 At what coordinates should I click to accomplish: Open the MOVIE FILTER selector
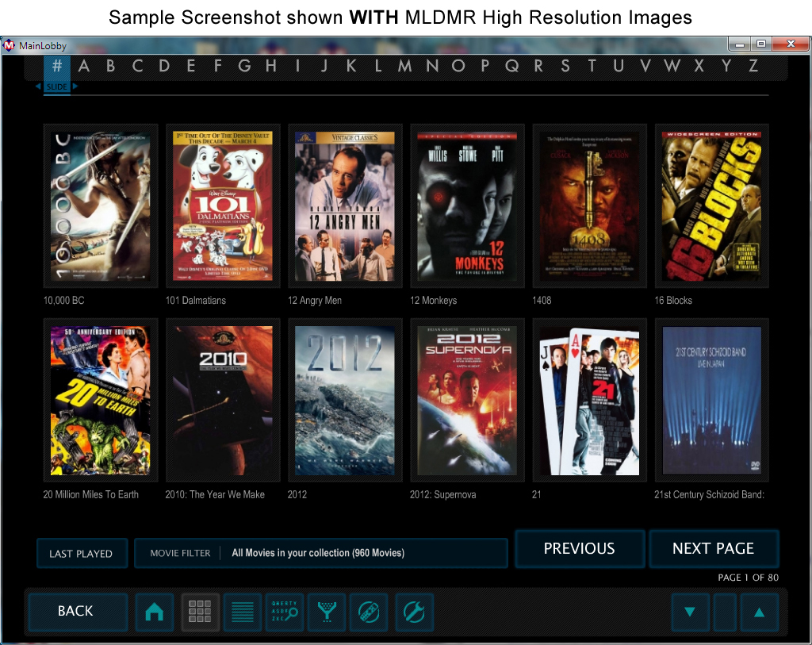(321, 553)
